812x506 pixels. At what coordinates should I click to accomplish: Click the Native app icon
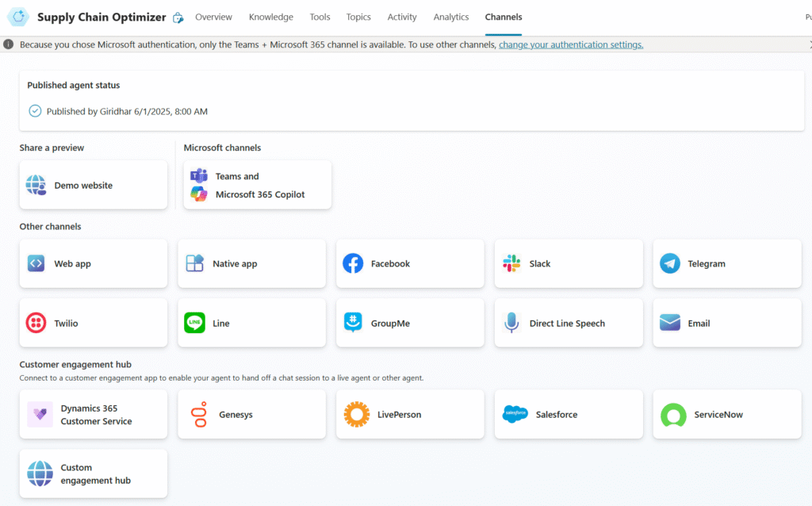pyautogui.click(x=195, y=263)
